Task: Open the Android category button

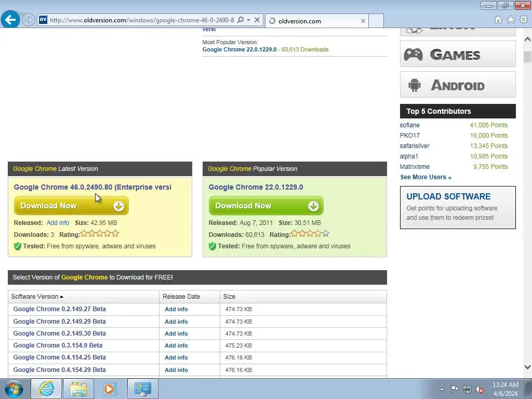Action: 458,85
